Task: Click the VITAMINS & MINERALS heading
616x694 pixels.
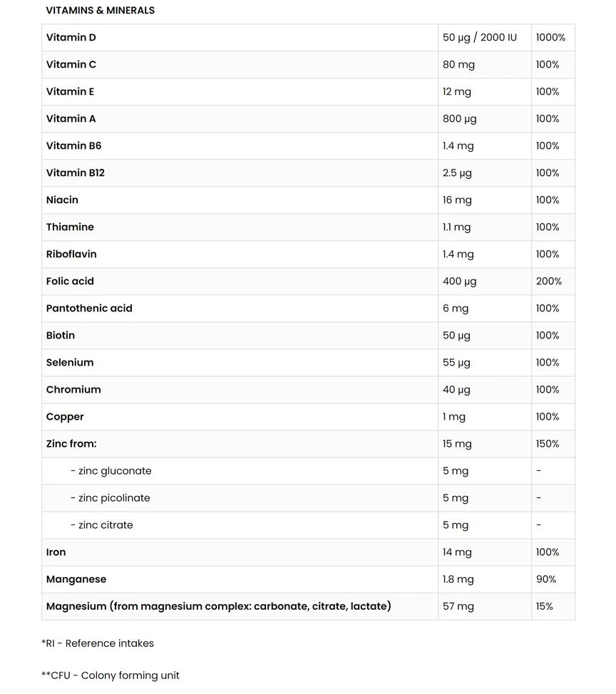Action: [100, 11]
